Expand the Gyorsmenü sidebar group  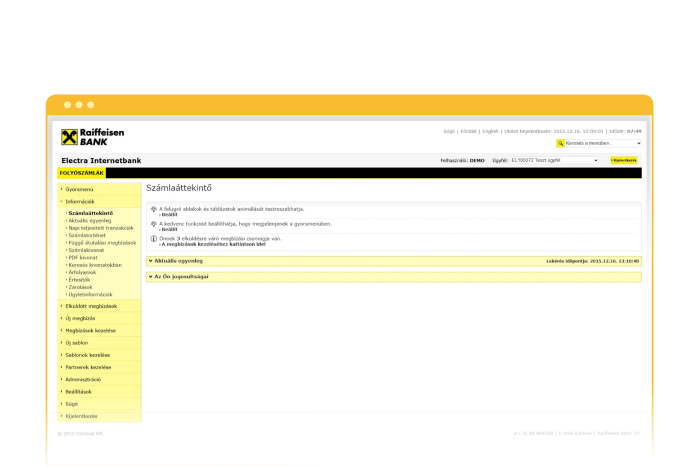[80, 189]
